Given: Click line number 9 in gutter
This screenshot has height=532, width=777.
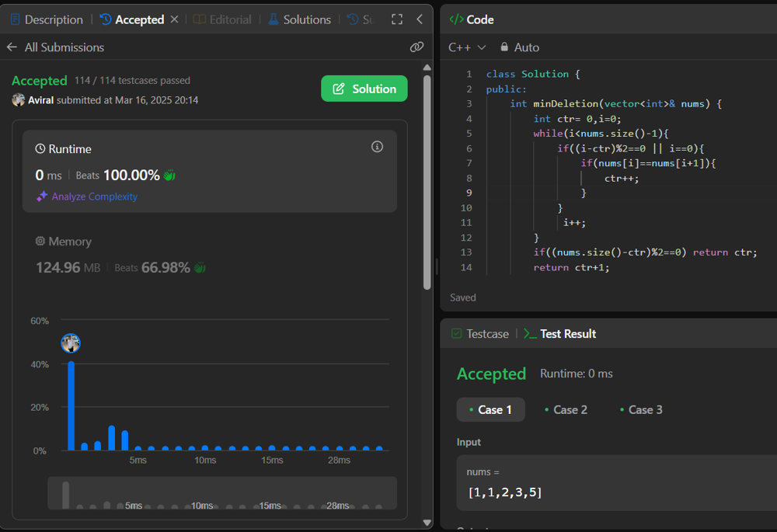Looking at the screenshot, I should (x=469, y=193).
